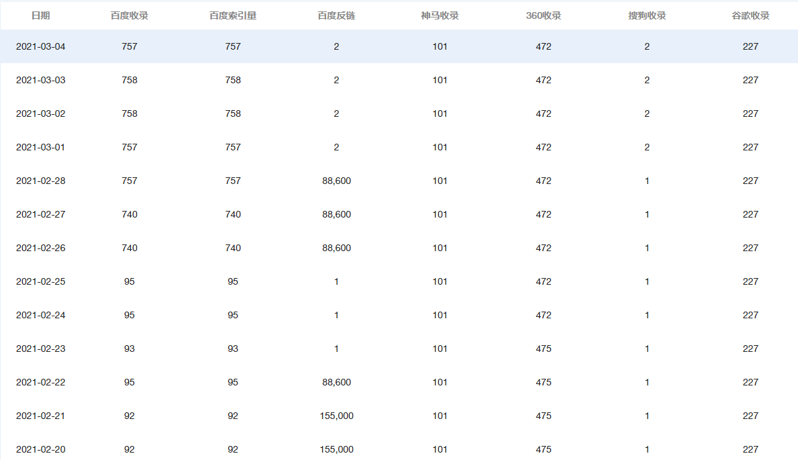
Task: Click the 360收录 column header
Action: pos(543,17)
